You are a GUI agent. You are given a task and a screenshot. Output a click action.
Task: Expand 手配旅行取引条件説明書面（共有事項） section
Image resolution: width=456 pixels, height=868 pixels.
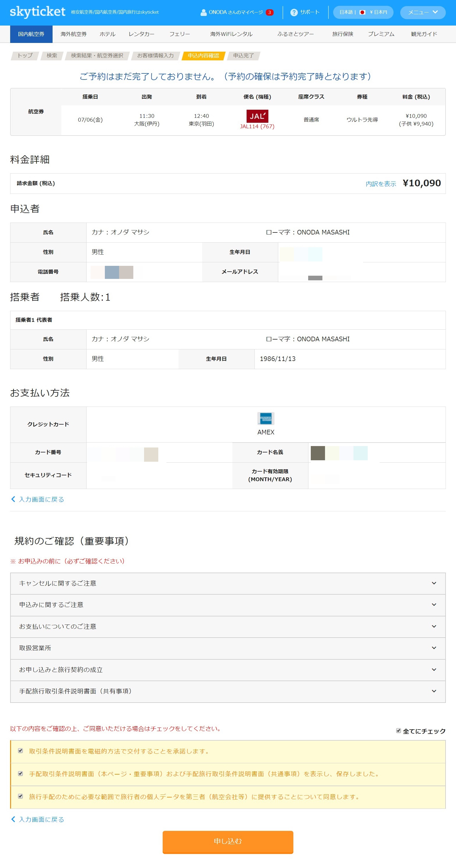point(228,691)
